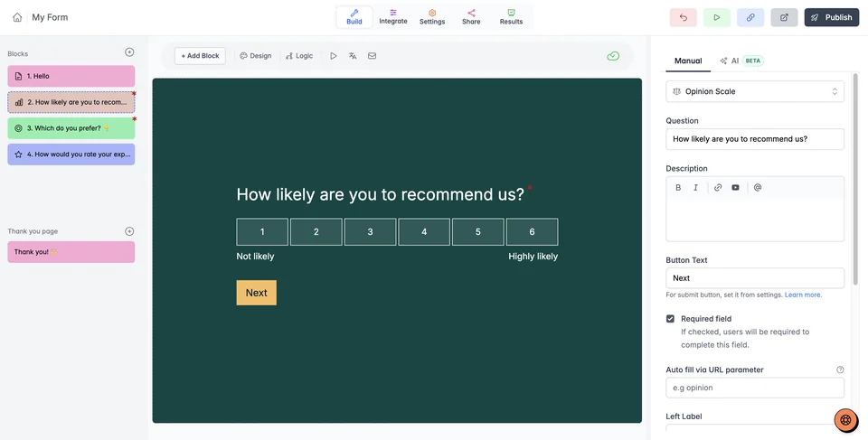The width and height of the screenshot is (868, 440).
Task: Click inside the Description text area
Action: 755,219
